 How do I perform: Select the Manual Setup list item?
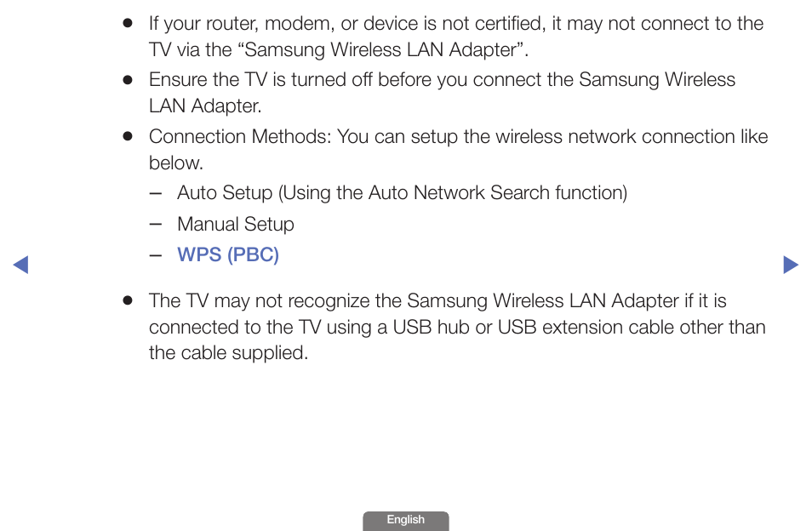pos(236,224)
